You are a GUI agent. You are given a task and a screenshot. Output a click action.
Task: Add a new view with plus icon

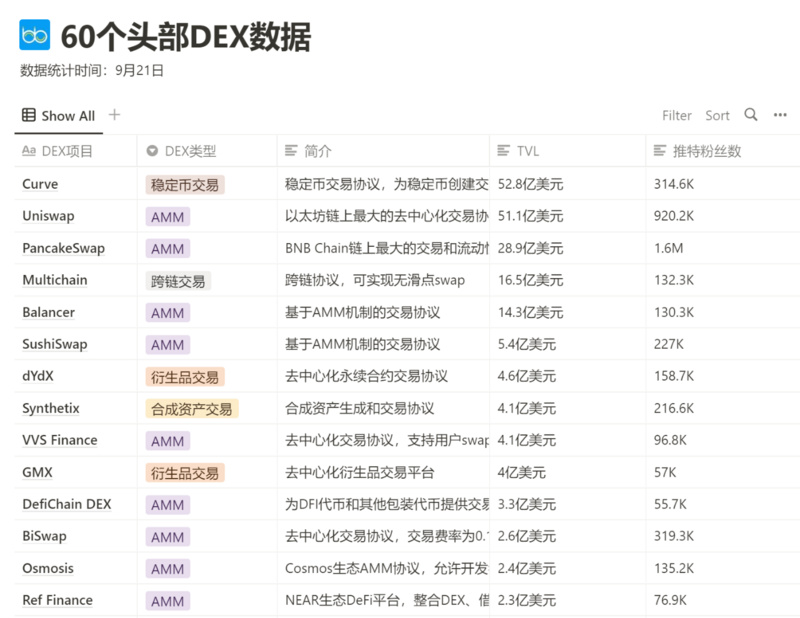click(114, 115)
